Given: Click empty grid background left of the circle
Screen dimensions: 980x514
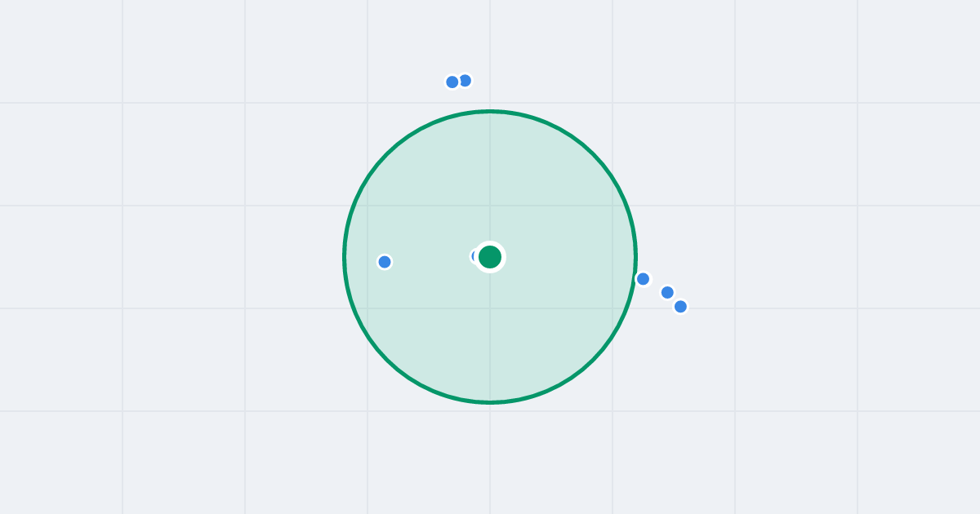Looking at the screenshot, I should [x=180, y=257].
